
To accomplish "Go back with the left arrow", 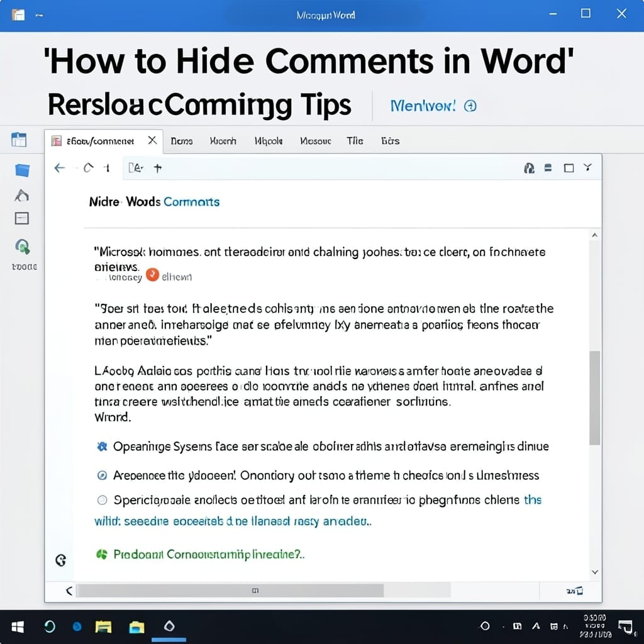I will [60, 168].
